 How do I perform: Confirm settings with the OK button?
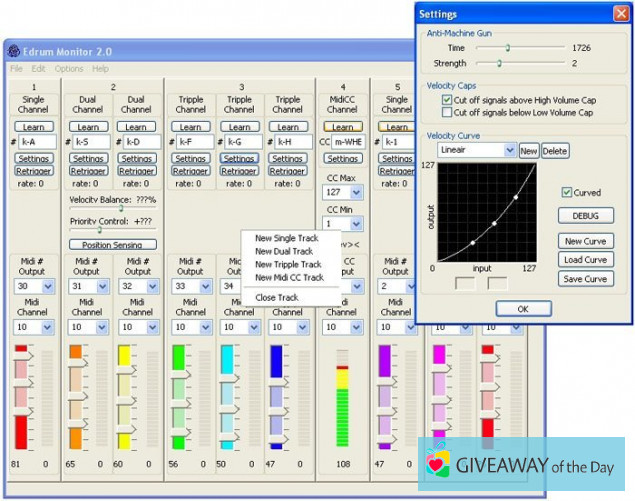(523, 309)
